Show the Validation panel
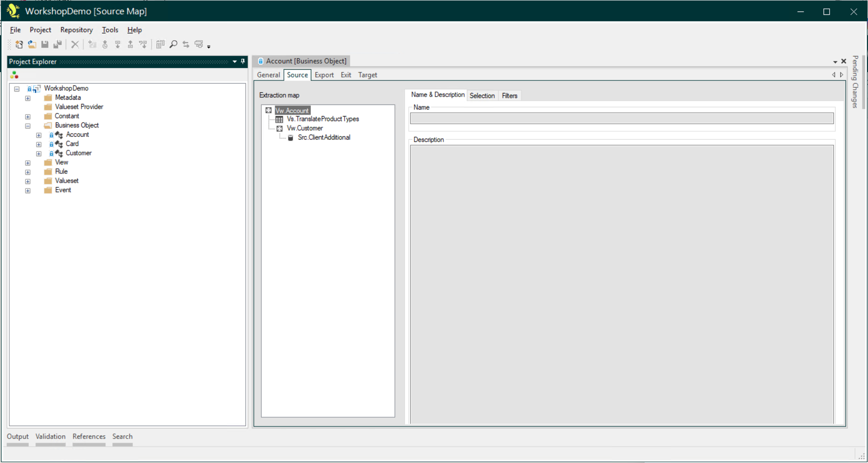868x463 pixels. tap(50, 436)
